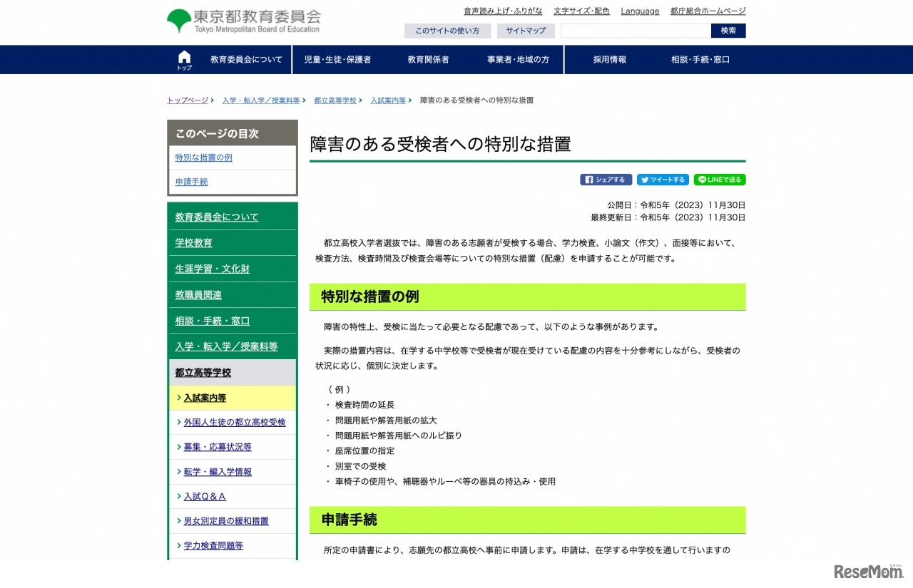Send the page with the LINEで送る icon
The width and height of the screenshot is (913, 588).
pos(719,179)
